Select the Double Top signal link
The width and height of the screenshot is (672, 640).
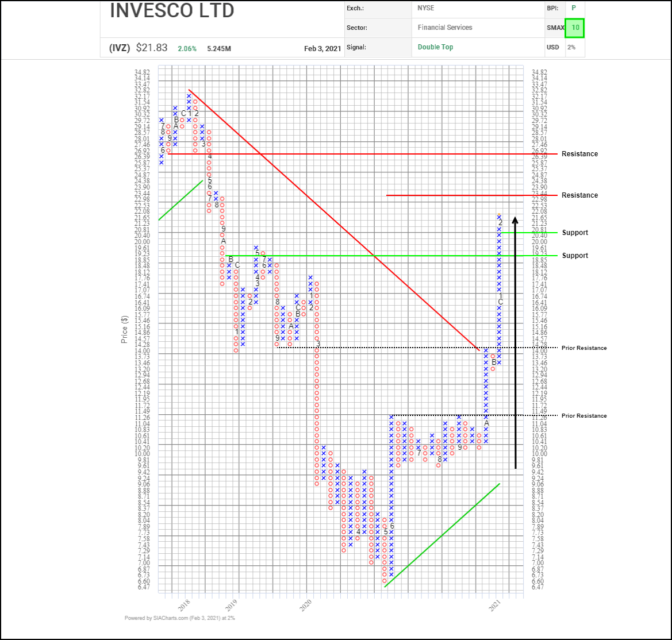point(435,47)
